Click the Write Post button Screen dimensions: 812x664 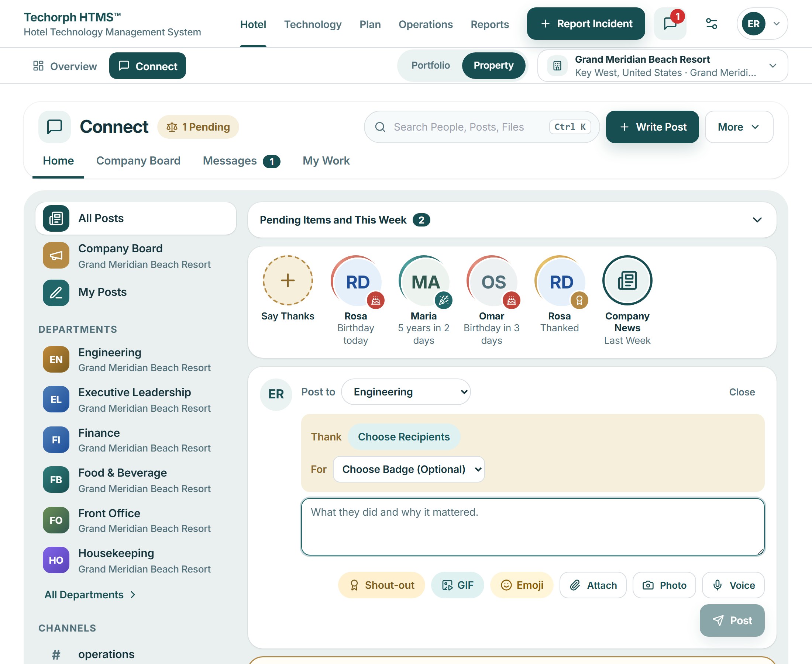tap(653, 127)
